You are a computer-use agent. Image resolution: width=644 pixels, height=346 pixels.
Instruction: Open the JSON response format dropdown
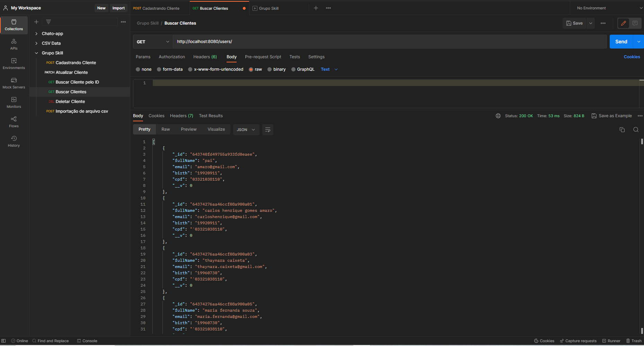click(x=246, y=130)
